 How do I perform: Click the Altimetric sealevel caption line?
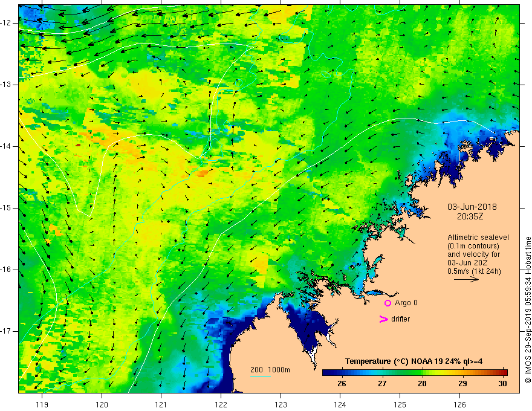coord(478,238)
